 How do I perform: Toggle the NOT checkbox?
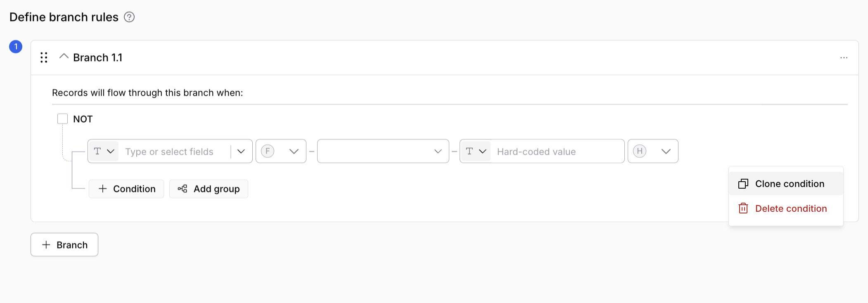(62, 119)
